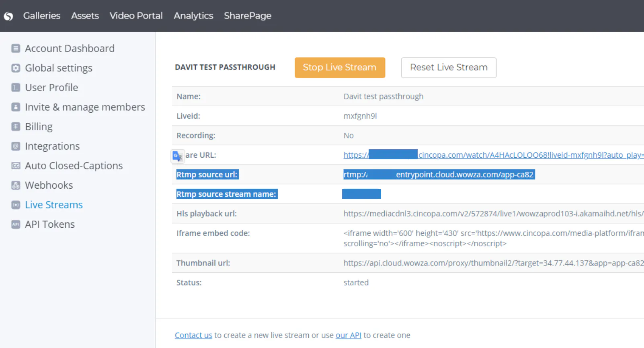Click the Auto Closed-Captions CC icon
This screenshot has height=348, width=644.
(16, 166)
